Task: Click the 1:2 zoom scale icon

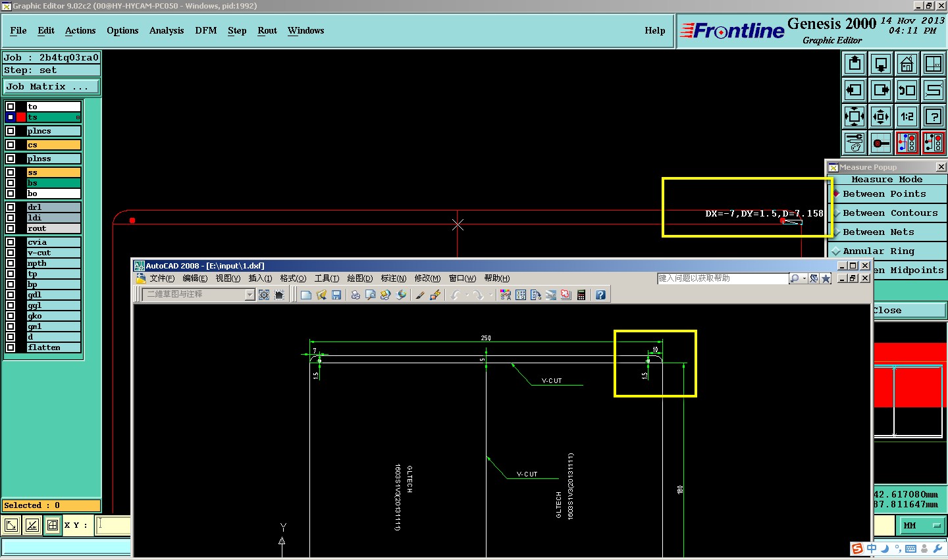Action: (x=907, y=116)
